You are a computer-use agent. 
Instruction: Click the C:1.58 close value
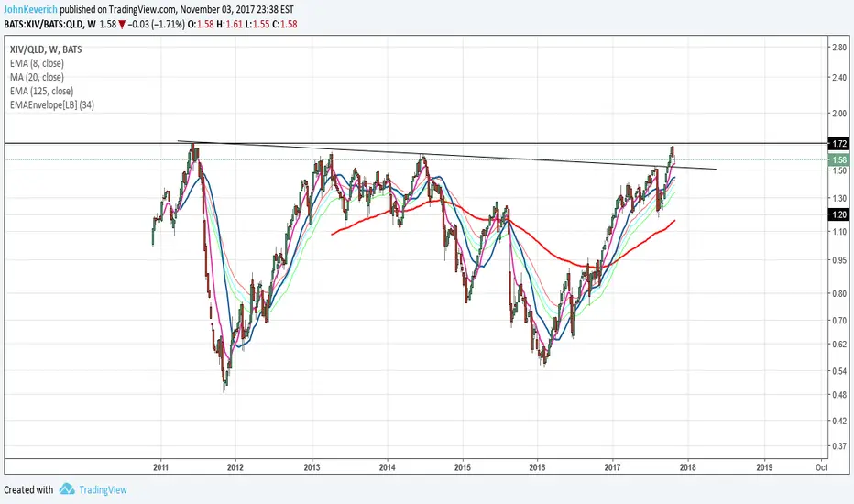[285, 24]
